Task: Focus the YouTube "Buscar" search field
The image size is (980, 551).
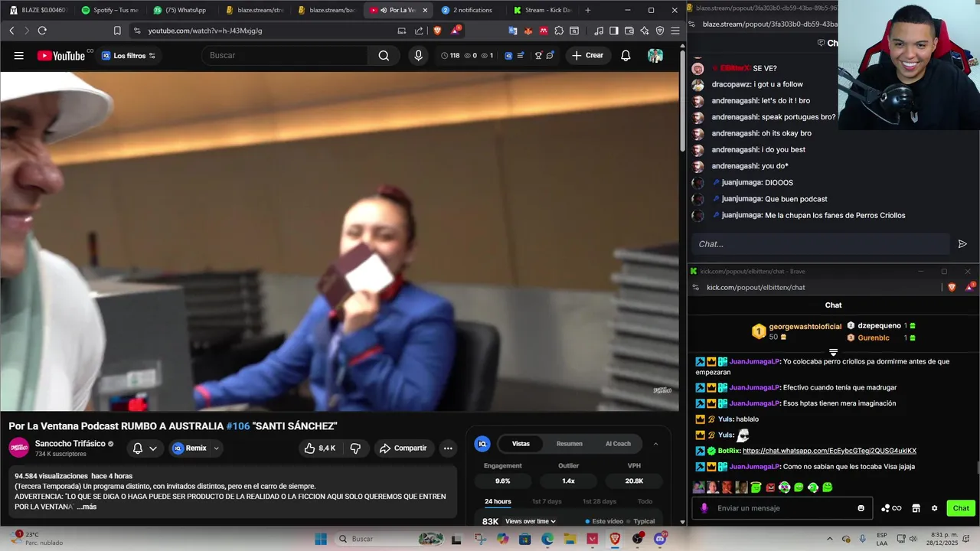Action: [x=285, y=55]
